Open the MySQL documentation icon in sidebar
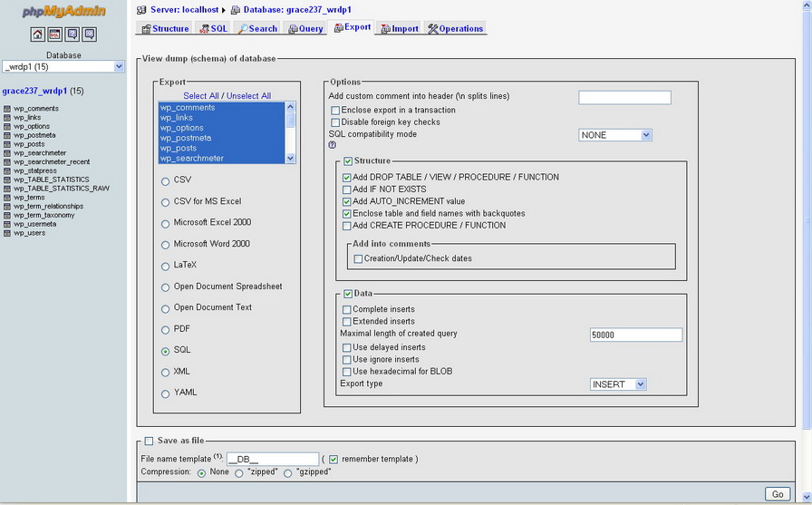Viewport: 812px width, 505px height. pyautogui.click(x=90, y=34)
